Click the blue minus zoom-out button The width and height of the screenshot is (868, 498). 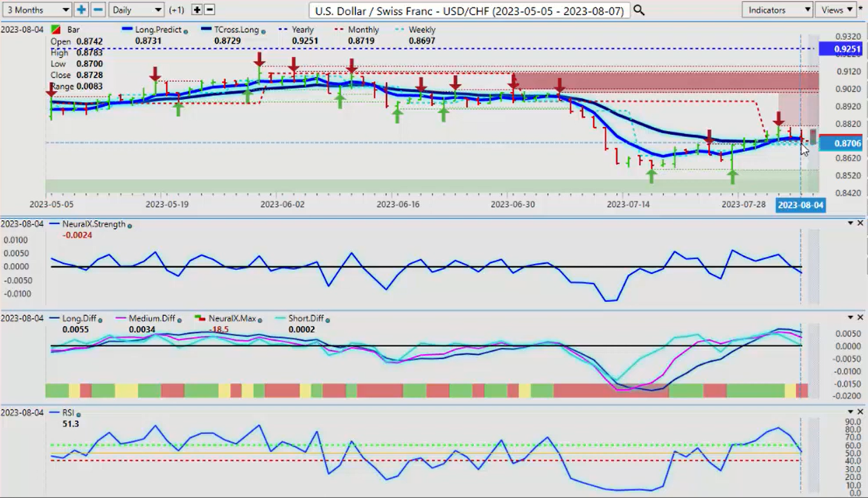(x=98, y=10)
